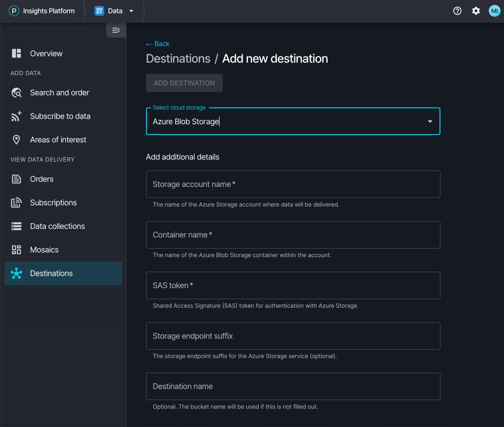
Task: Click into the SAS token field
Action: pyautogui.click(x=293, y=285)
